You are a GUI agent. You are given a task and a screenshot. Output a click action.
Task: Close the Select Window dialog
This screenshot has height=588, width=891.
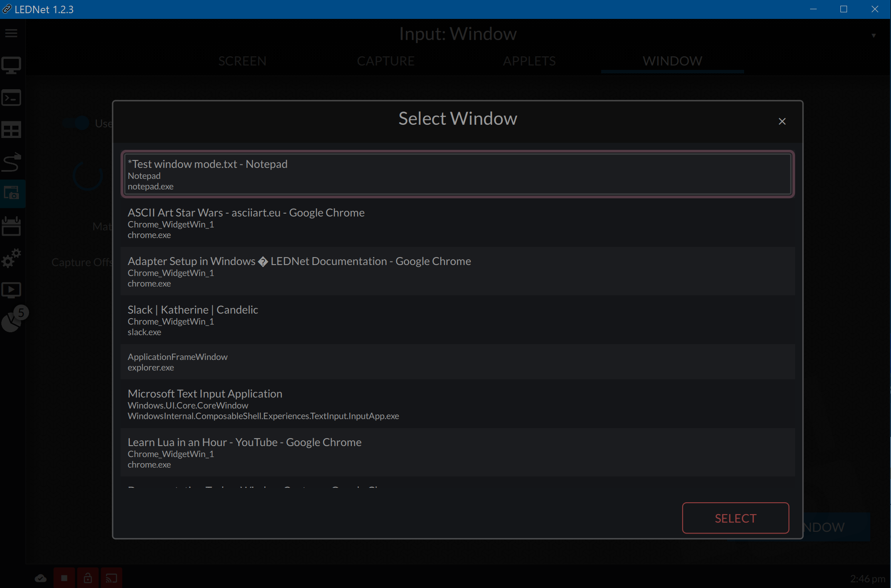tap(782, 121)
